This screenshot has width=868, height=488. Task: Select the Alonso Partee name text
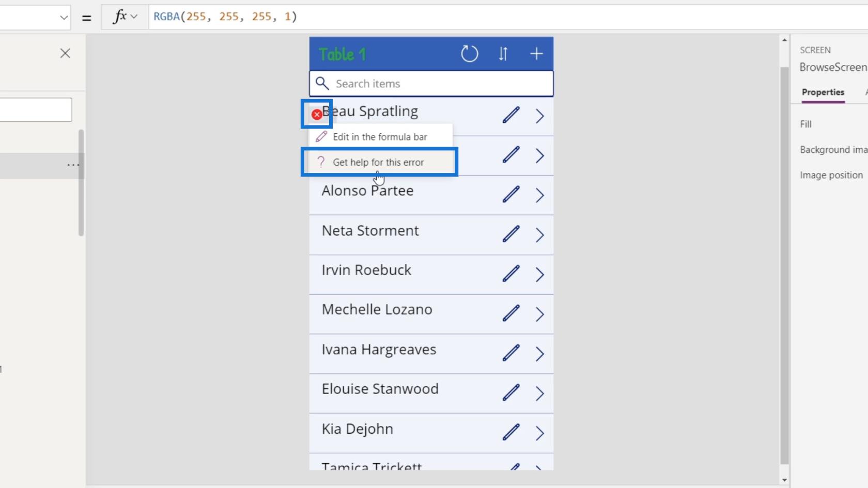pyautogui.click(x=367, y=191)
